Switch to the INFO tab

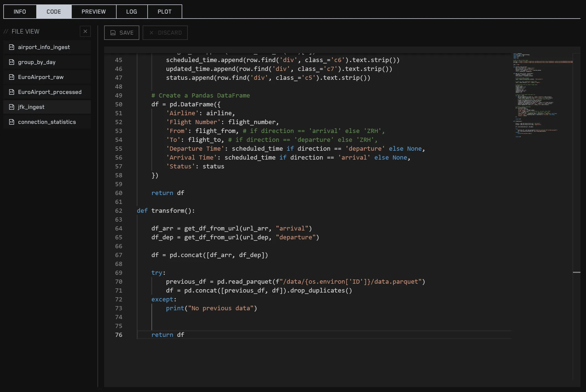[x=20, y=12]
